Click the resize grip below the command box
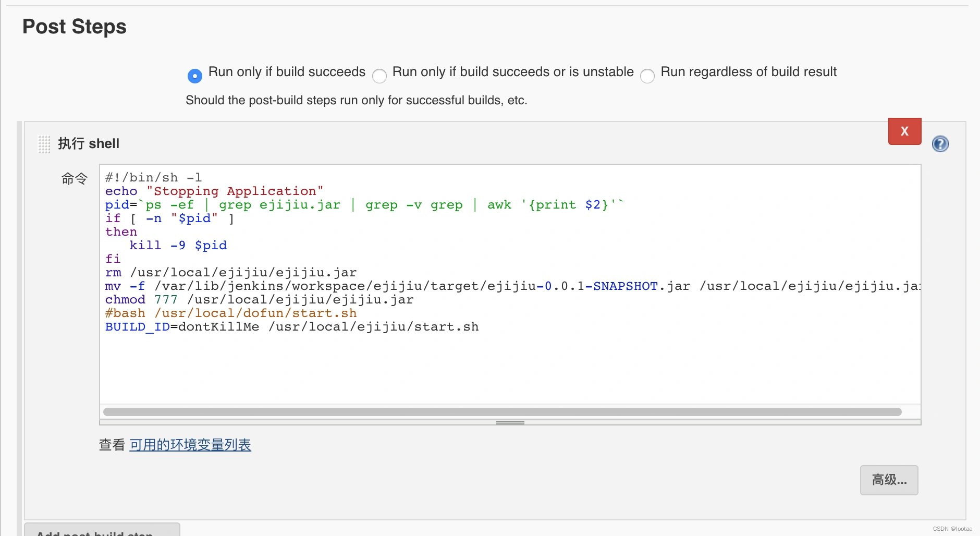 510,423
